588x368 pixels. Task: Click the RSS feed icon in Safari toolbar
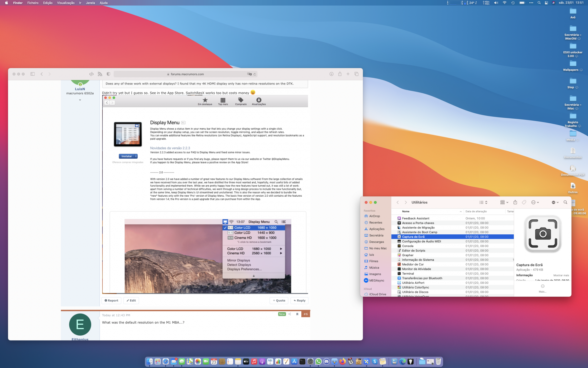click(x=100, y=74)
